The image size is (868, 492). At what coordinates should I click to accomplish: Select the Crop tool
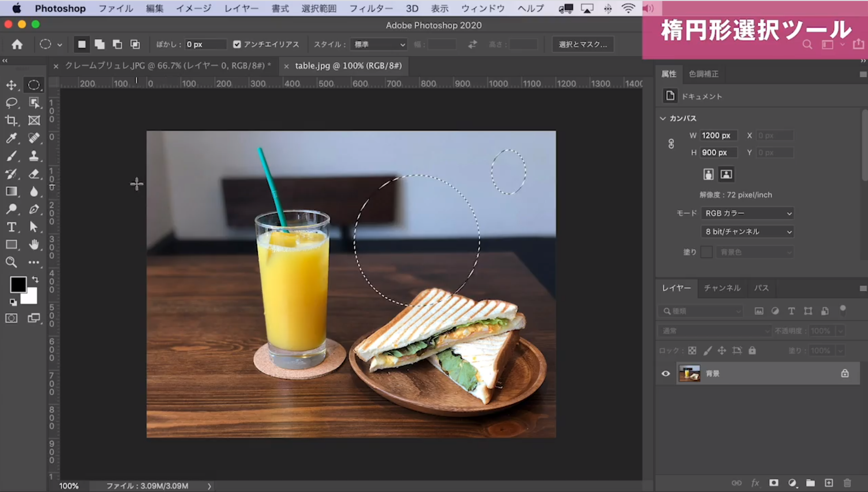12,120
